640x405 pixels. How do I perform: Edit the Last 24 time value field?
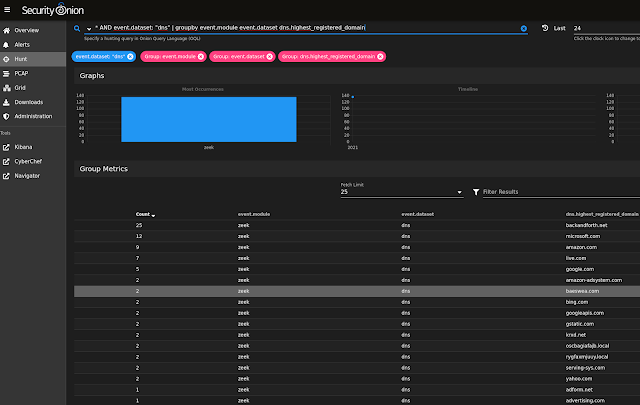[606, 28]
